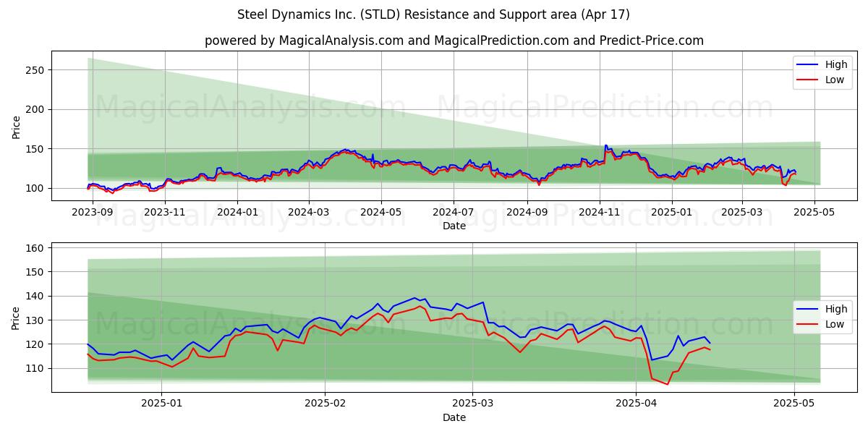Click the top chart x-axis label '2024-09'

point(527,212)
